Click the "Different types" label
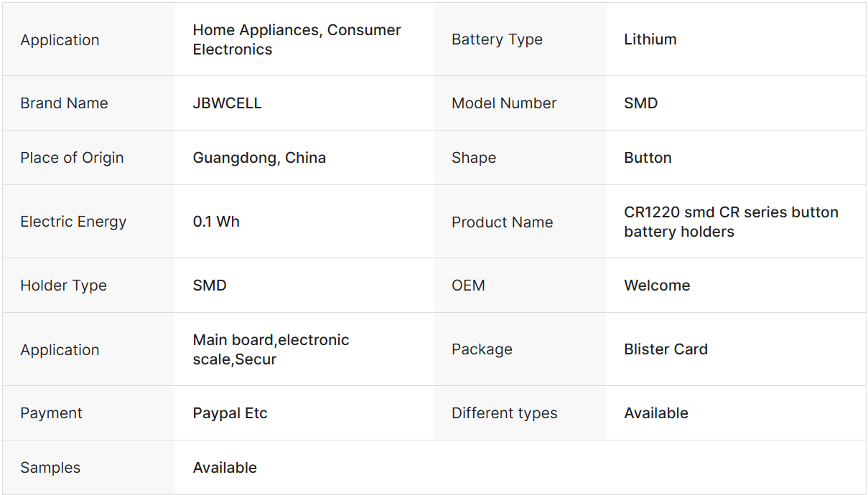Image resolution: width=868 pixels, height=495 pixels. tap(504, 413)
